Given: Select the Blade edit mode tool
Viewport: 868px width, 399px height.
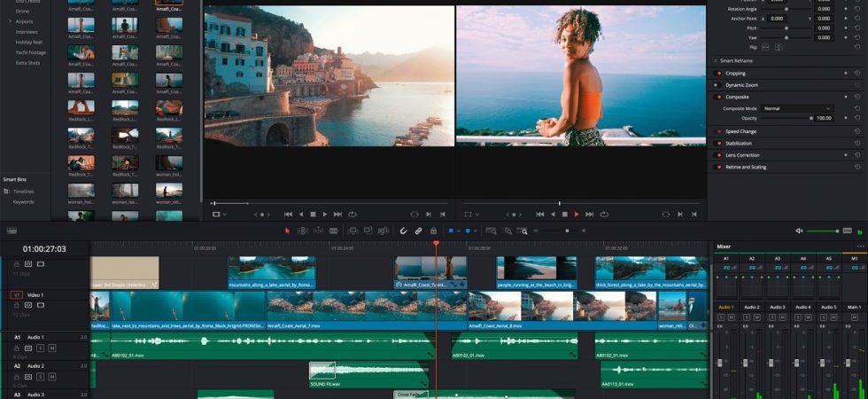Looking at the screenshot, I should (x=333, y=231).
